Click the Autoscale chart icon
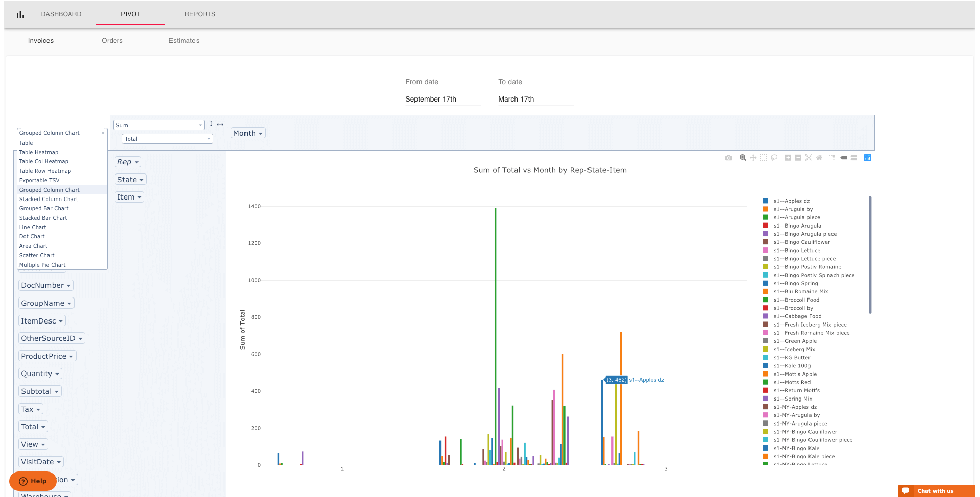Screen dimensions: 980x497 (x=808, y=158)
